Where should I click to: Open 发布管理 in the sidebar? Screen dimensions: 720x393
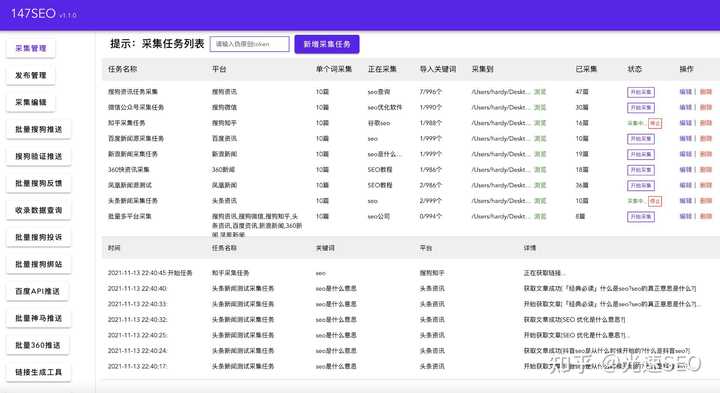[31, 75]
